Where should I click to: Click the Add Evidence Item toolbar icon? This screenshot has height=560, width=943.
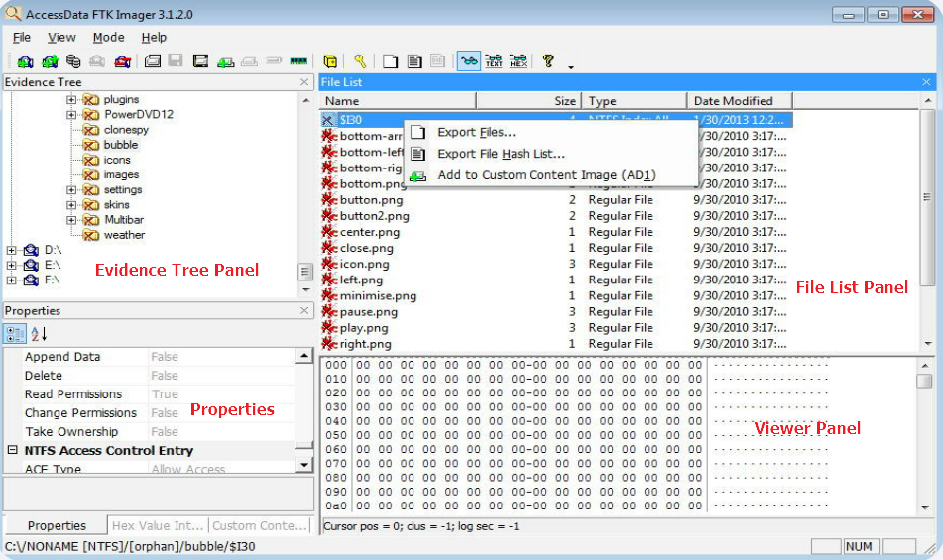[x=25, y=61]
